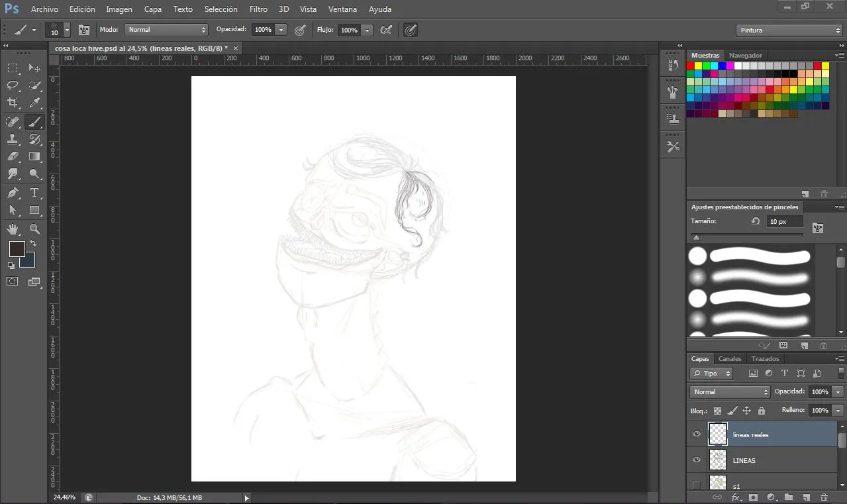This screenshot has height=504, width=847.
Task: Change the screen mode
Action: click(x=34, y=281)
